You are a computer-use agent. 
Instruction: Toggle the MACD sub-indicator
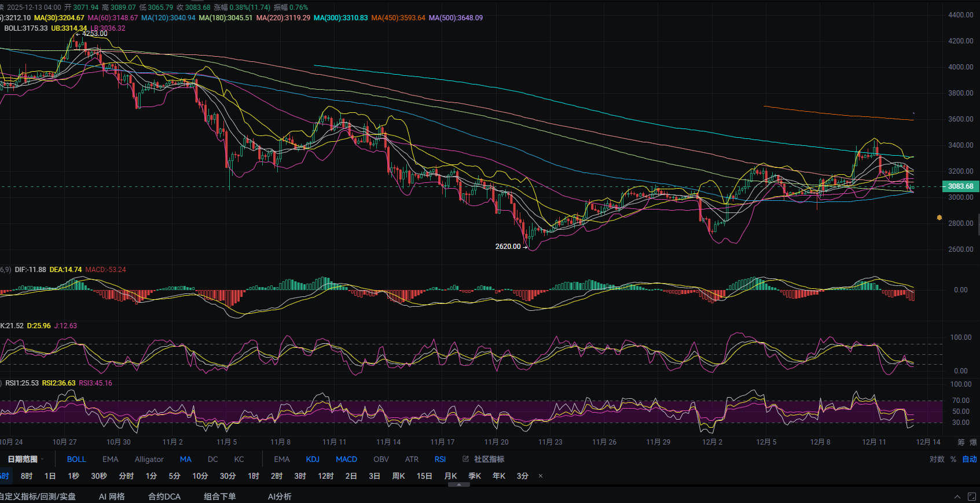[346, 459]
